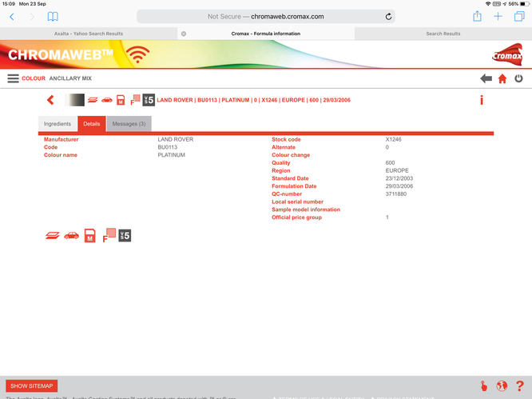This screenshot has width=532, height=399.
Task: Click the car icon in the formula header
Action: click(x=106, y=100)
